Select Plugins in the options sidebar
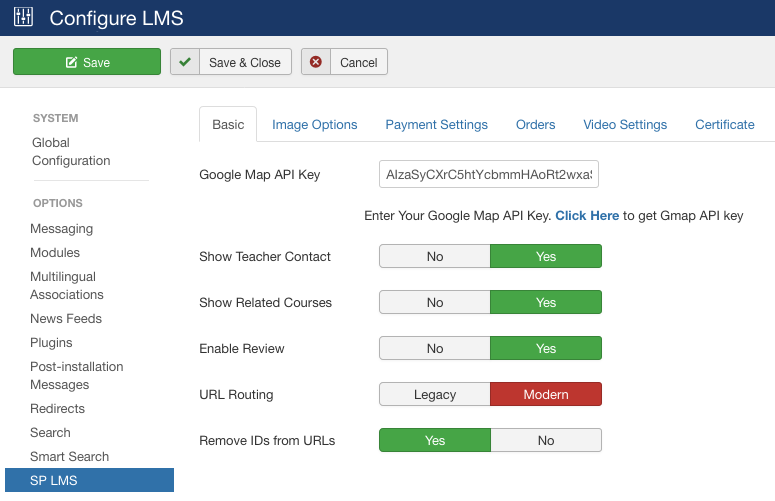Image resolution: width=775 pixels, height=501 pixels. point(51,343)
